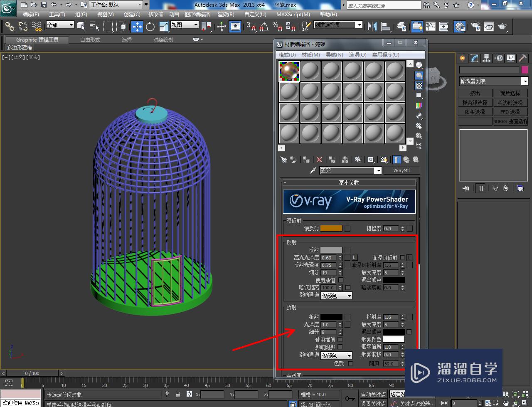
Task: Click the VRayMtl material type button
Action: tap(401, 170)
